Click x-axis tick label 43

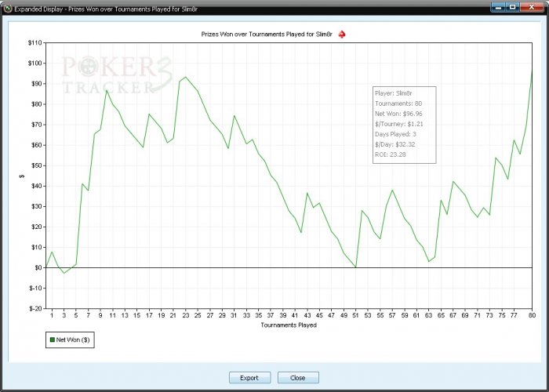(x=307, y=315)
